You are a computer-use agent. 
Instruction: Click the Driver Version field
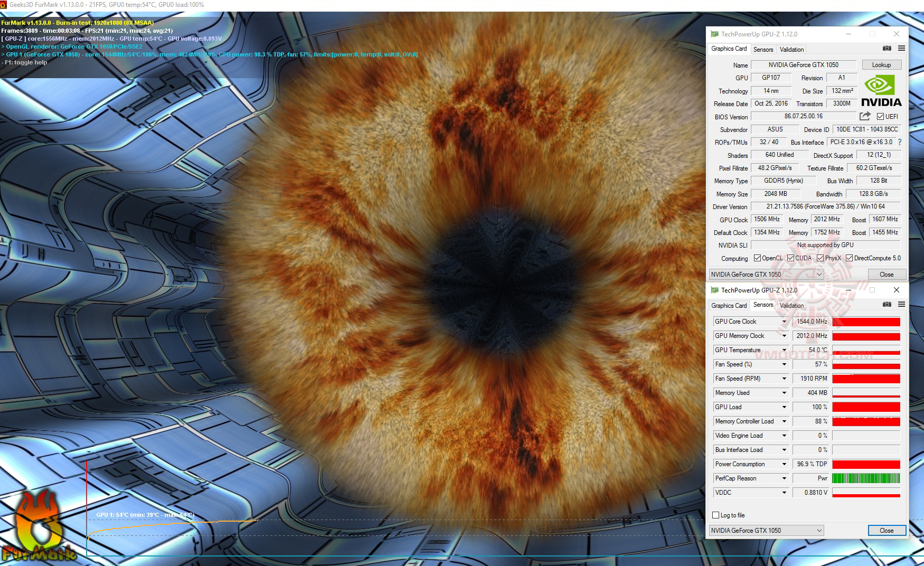[x=826, y=206]
